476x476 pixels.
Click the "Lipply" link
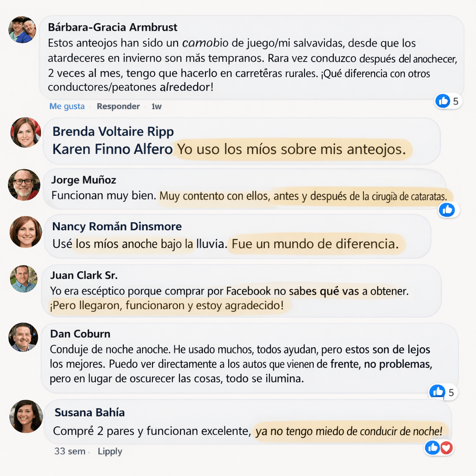(x=110, y=451)
